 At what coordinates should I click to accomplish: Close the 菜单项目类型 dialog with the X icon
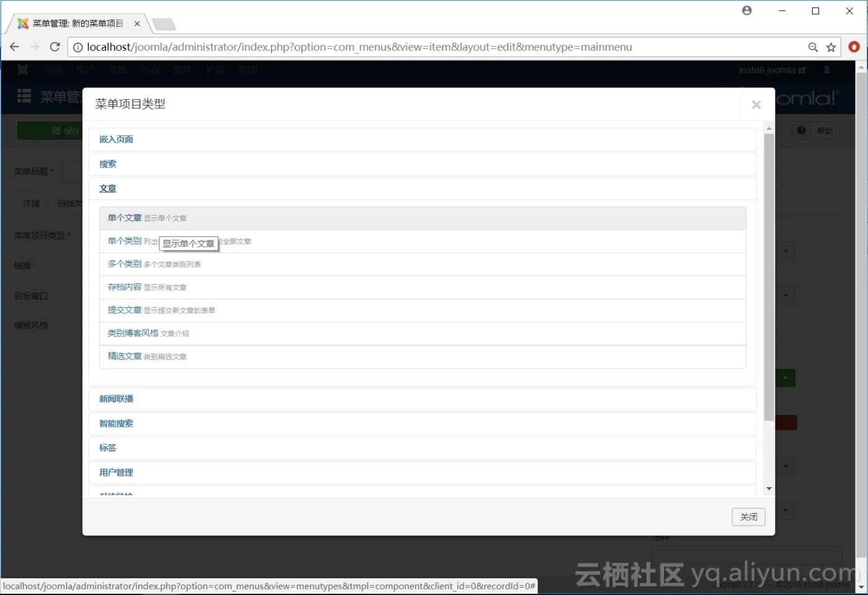pyautogui.click(x=756, y=105)
